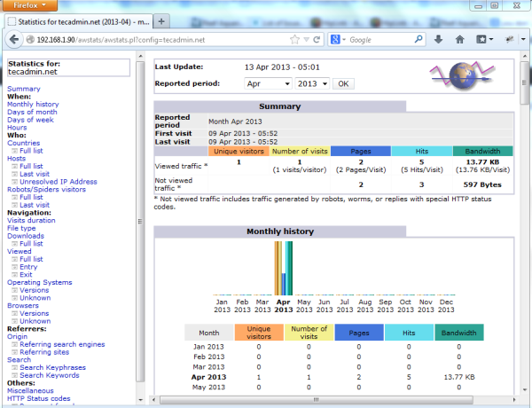The height and width of the screenshot is (408, 532).
Task: Expand the Google search engine selector
Action: [339, 39]
